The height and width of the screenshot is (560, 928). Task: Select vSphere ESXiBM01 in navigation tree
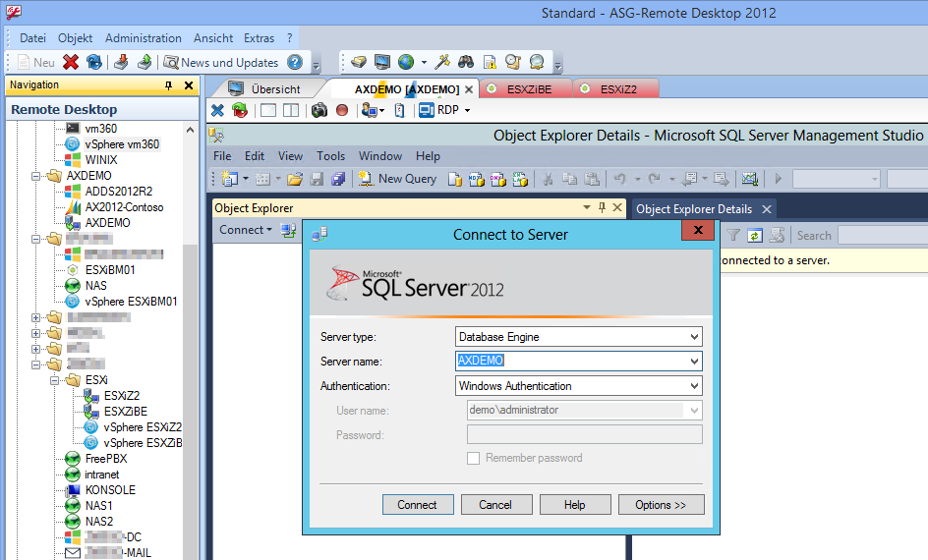(x=131, y=302)
